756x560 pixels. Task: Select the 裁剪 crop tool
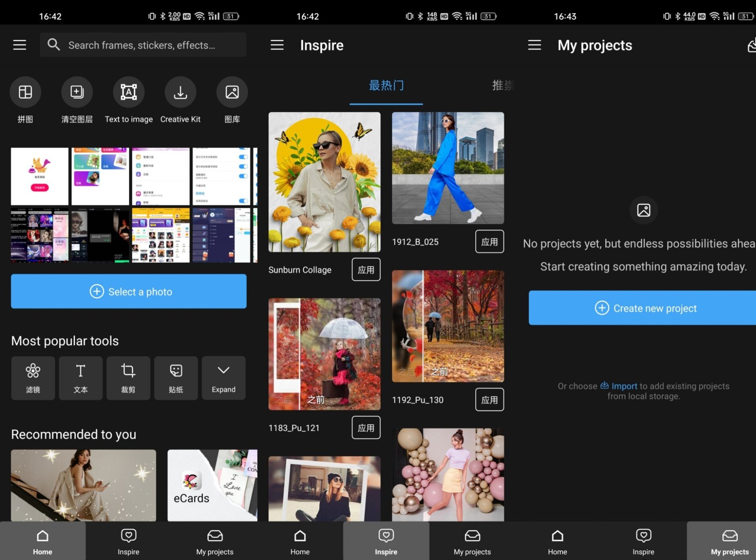(128, 378)
